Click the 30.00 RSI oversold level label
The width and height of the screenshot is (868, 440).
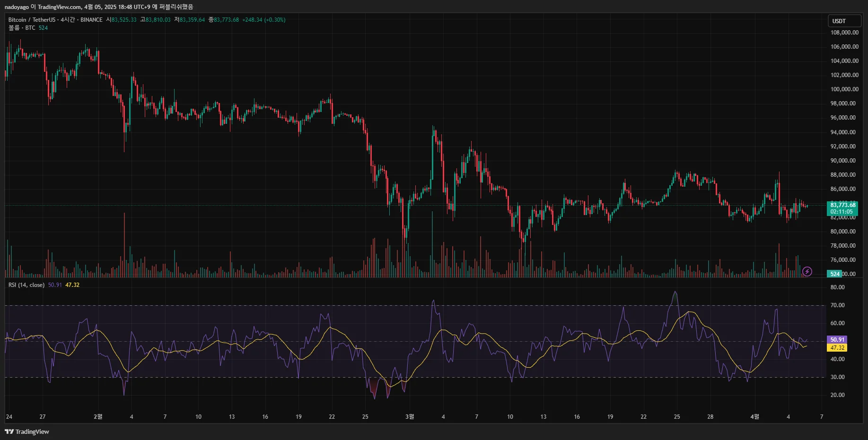(837, 377)
